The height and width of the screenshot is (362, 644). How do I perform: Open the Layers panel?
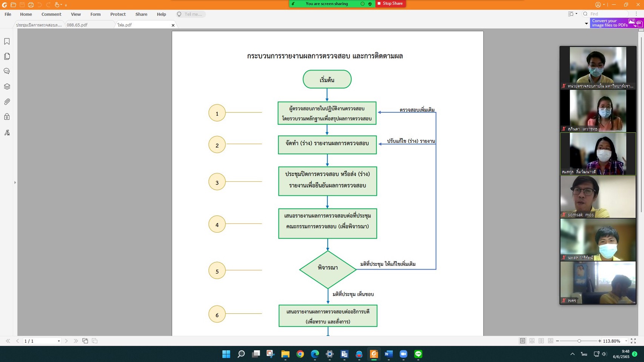tap(7, 86)
